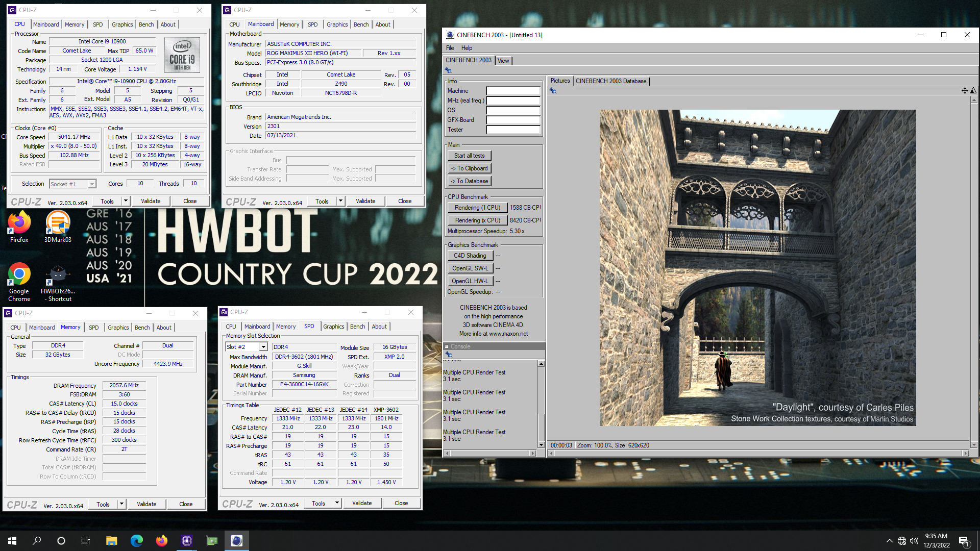Switch to CPU-Z in the taskbar
Screen dimensions: 980x551
[187, 541]
